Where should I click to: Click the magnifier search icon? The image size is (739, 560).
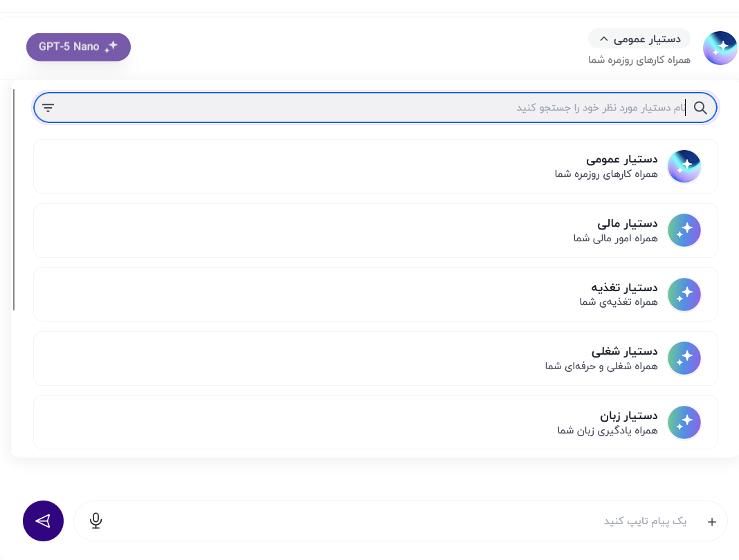pyautogui.click(x=700, y=107)
